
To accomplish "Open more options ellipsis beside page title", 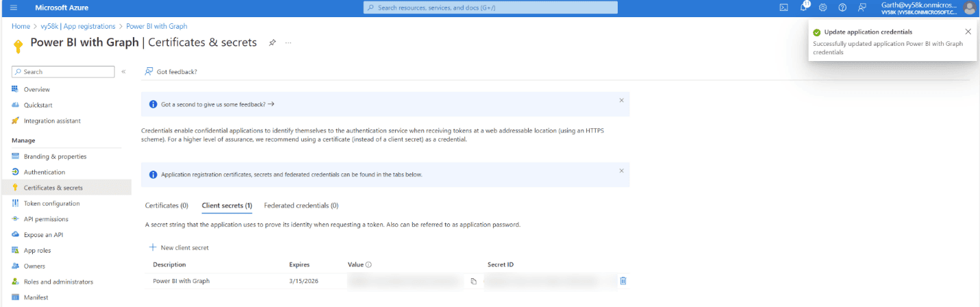I will click(x=288, y=42).
